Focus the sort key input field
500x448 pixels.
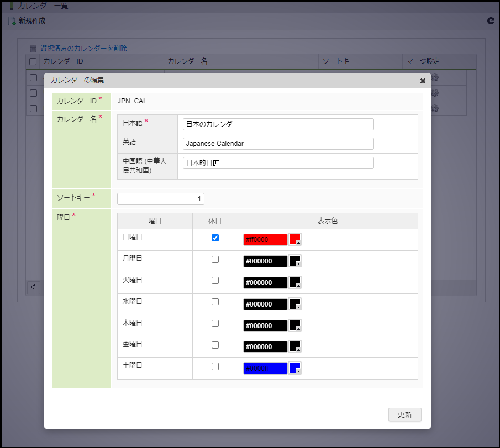coord(161,199)
